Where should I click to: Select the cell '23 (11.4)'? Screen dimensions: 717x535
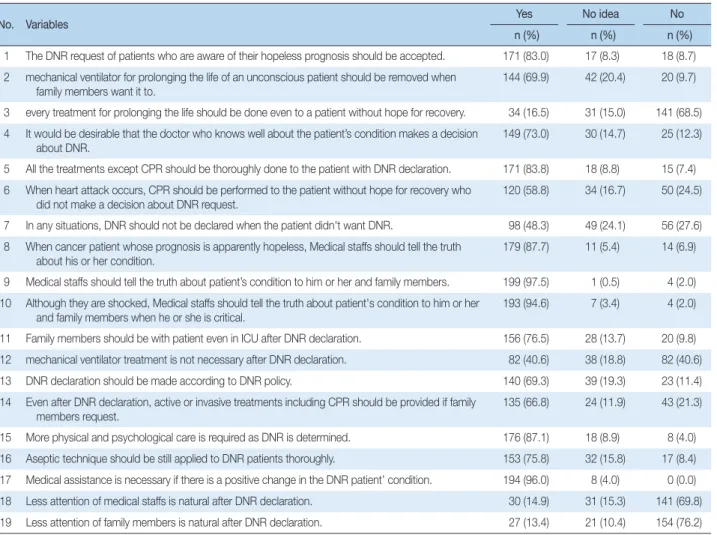click(681, 381)
